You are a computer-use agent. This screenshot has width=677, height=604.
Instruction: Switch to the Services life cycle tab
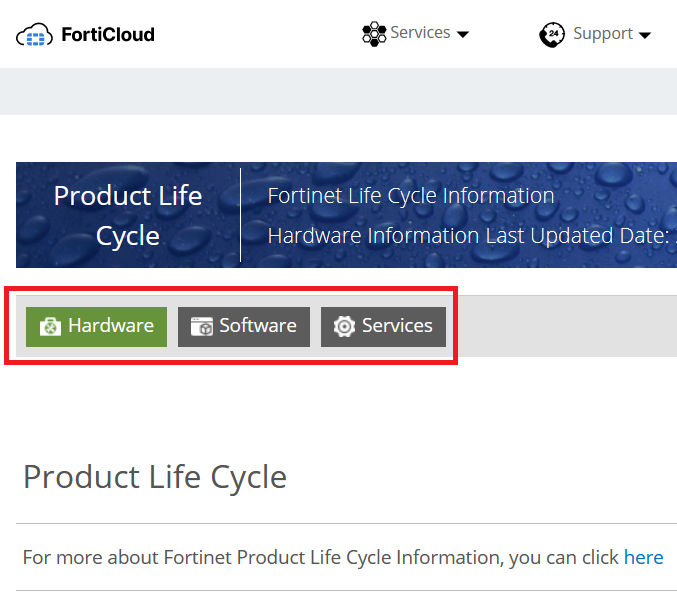click(383, 326)
